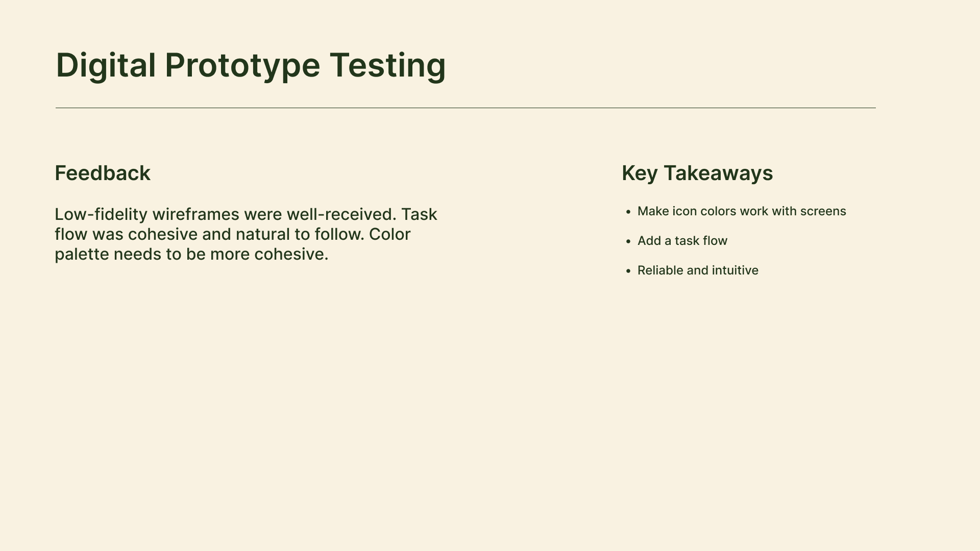The height and width of the screenshot is (551, 980).
Task: Click the word well-received in the feedback text
Action: 341,214
